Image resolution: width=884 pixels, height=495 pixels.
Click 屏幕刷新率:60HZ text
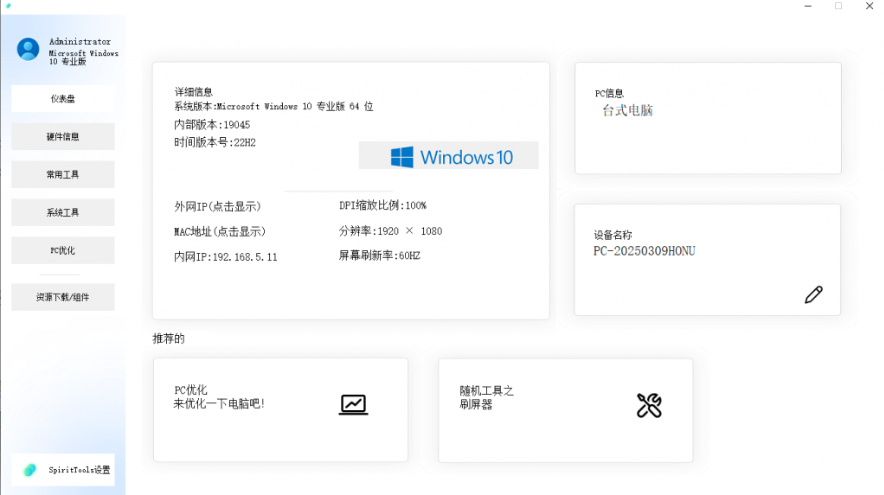pos(379,255)
